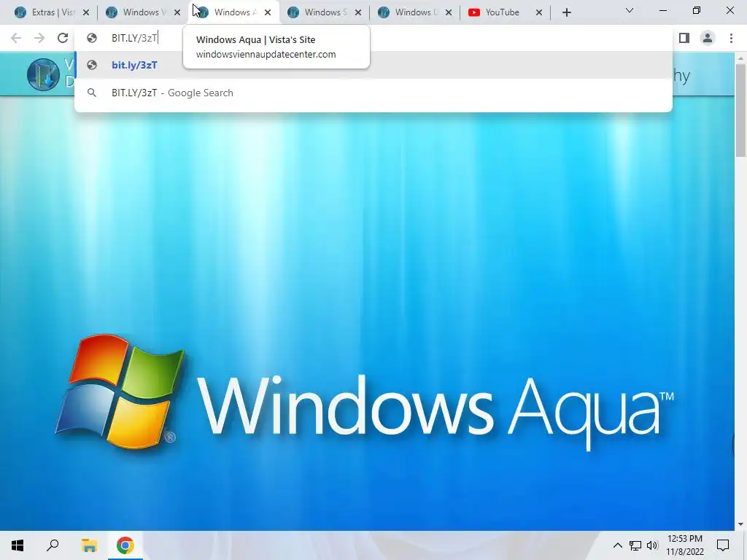This screenshot has width=747, height=560.
Task: Open a new tab with plus button
Action: (566, 13)
